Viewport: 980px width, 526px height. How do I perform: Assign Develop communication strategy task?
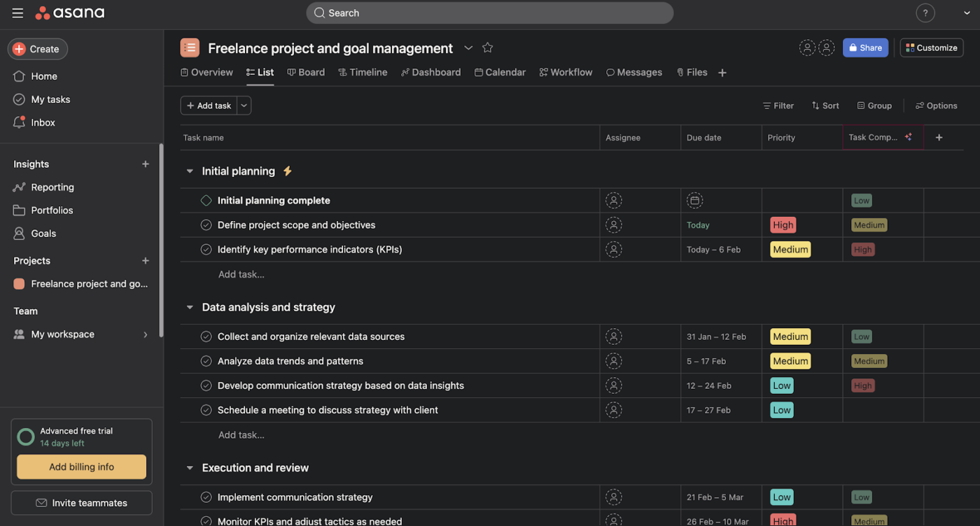pos(614,385)
